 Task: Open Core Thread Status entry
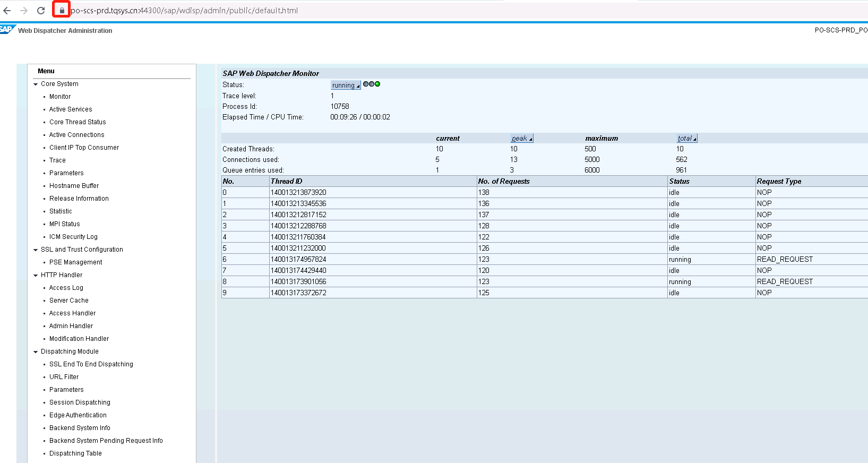[x=78, y=122]
